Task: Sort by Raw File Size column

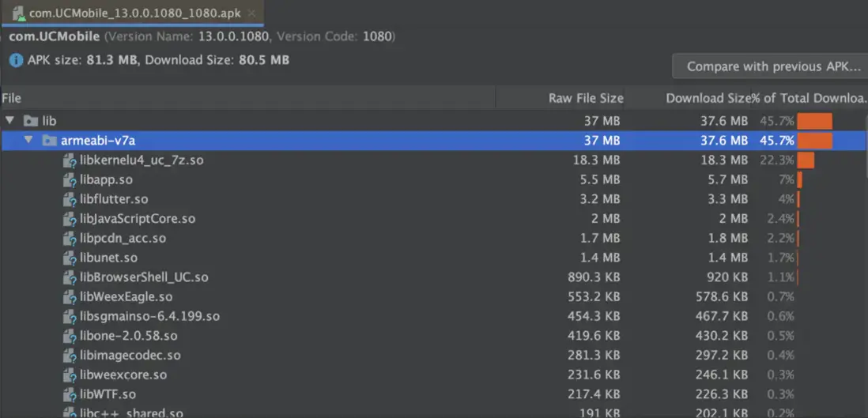Action: [585, 98]
